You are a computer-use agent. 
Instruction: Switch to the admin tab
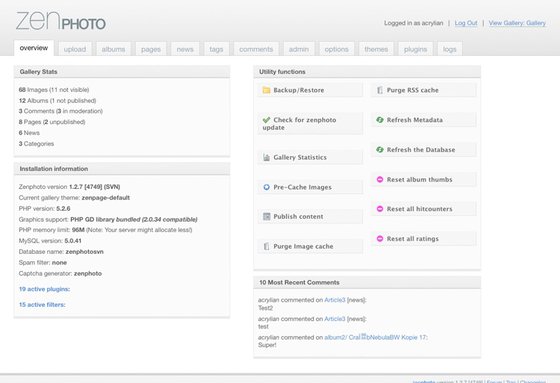tap(299, 49)
